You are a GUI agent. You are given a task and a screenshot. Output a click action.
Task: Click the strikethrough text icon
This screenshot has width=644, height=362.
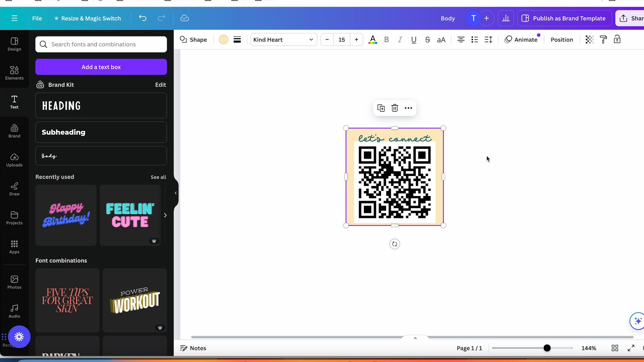click(428, 40)
